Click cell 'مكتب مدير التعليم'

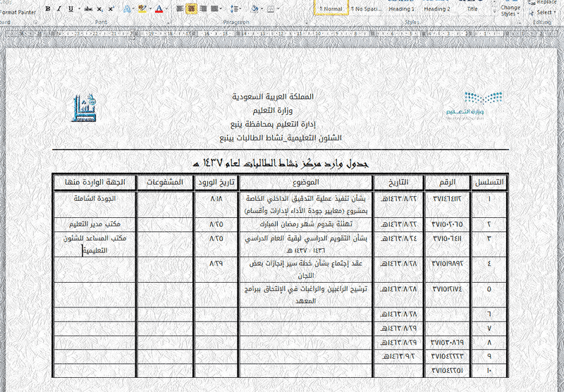94,224
